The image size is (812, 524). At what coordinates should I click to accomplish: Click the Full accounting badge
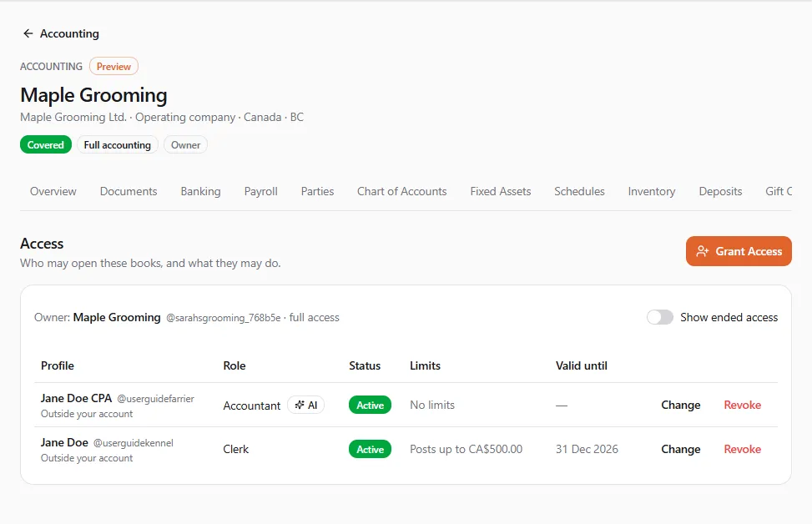point(118,145)
